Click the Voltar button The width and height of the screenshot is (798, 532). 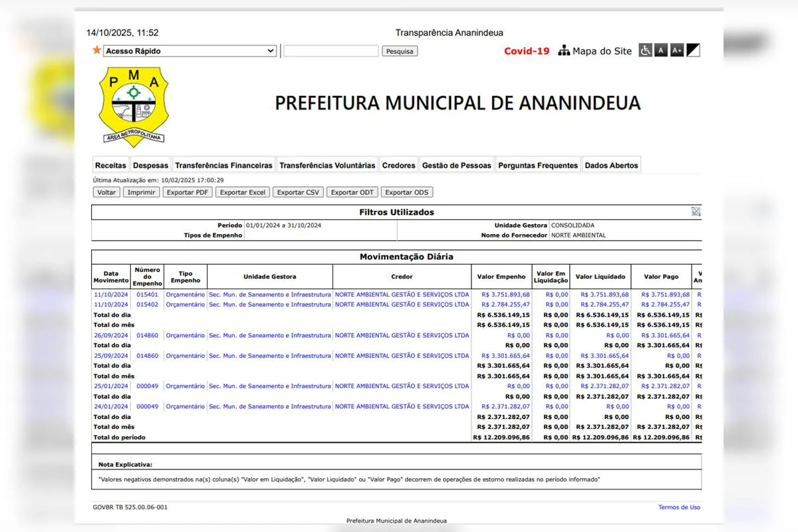tap(106, 192)
